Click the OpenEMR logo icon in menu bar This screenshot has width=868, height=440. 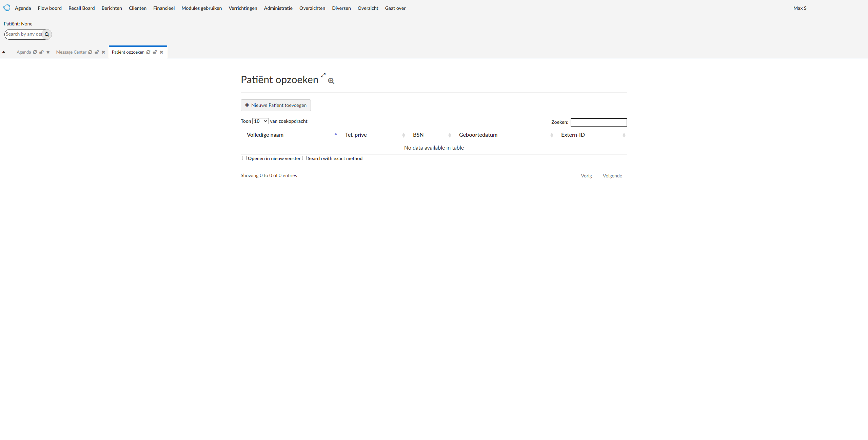click(7, 8)
